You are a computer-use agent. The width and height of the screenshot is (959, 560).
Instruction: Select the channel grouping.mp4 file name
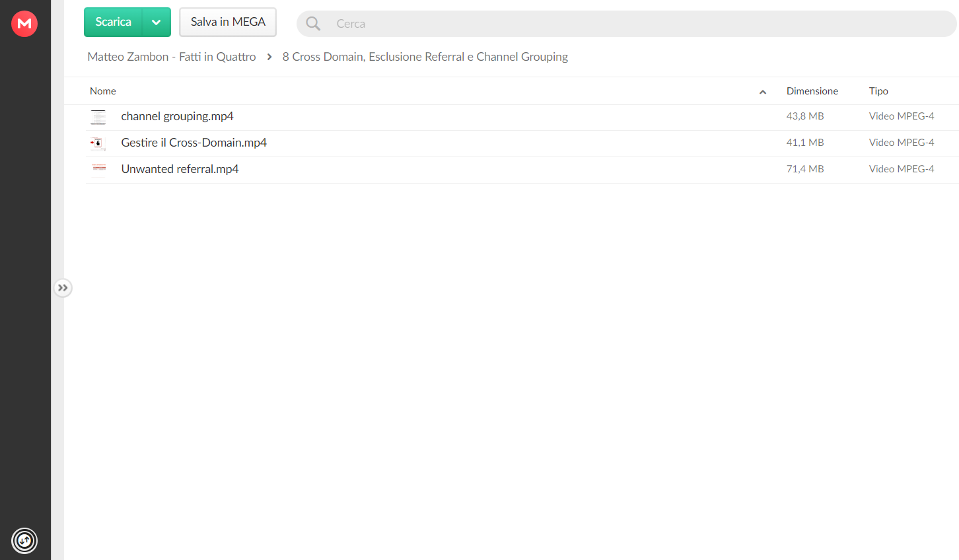[177, 116]
